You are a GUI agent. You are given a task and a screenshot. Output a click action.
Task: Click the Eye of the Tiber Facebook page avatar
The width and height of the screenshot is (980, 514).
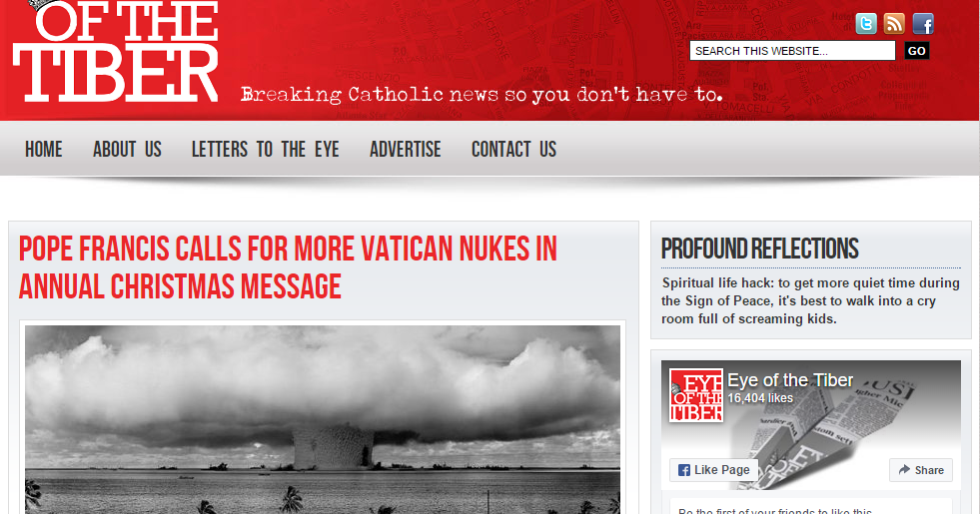pyautogui.click(x=696, y=395)
